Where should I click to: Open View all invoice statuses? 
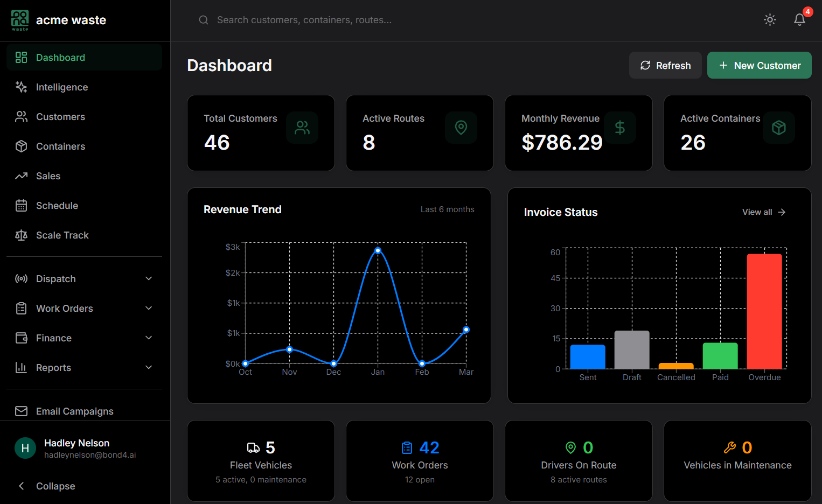(x=763, y=212)
